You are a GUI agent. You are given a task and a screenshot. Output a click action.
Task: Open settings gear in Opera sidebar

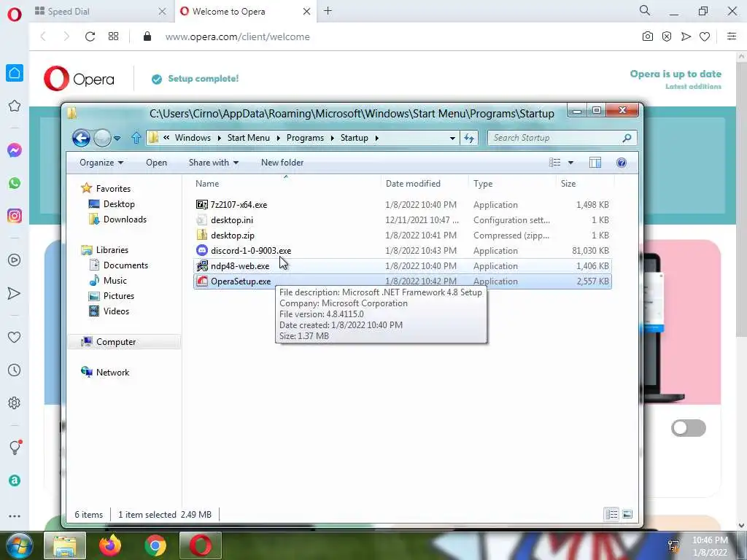15,402
